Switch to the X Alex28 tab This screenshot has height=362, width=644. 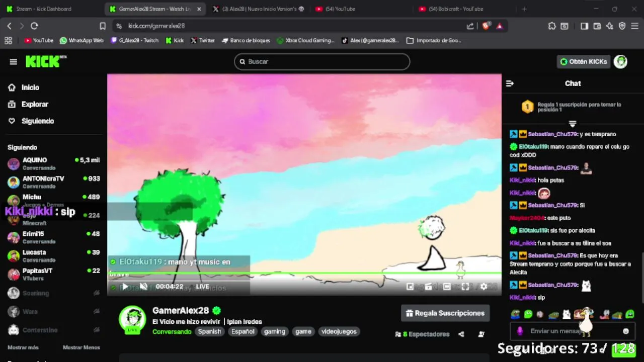point(258,9)
